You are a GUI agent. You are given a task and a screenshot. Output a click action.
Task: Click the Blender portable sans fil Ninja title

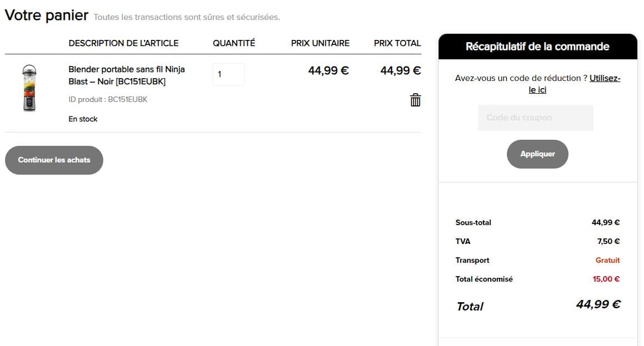point(127,75)
